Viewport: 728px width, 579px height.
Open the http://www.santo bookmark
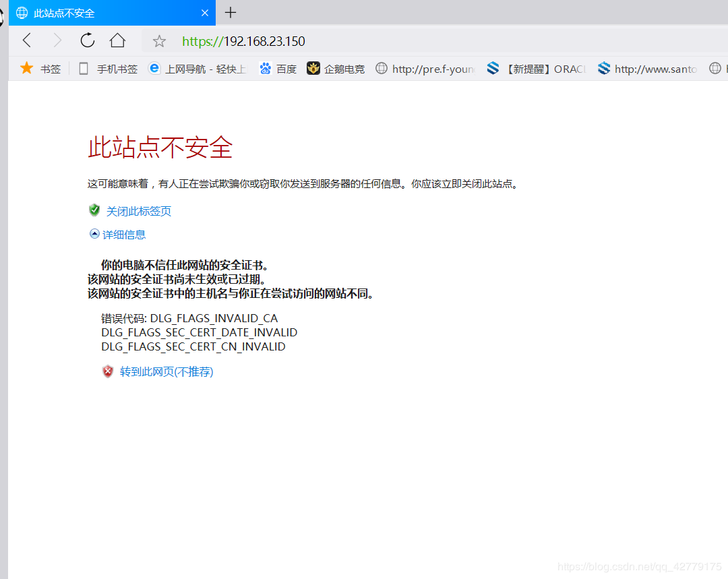pyautogui.click(x=648, y=69)
